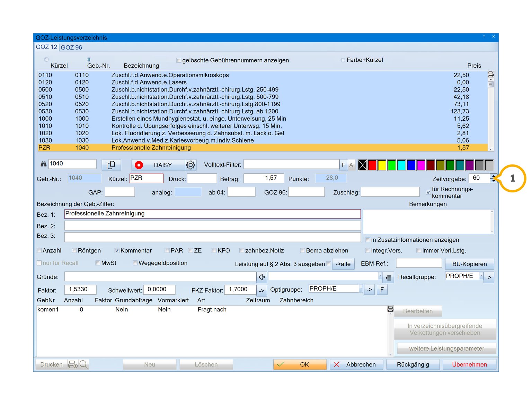Click the magnifier print preview icon
The height and width of the screenshot is (405, 532).
coord(83,364)
